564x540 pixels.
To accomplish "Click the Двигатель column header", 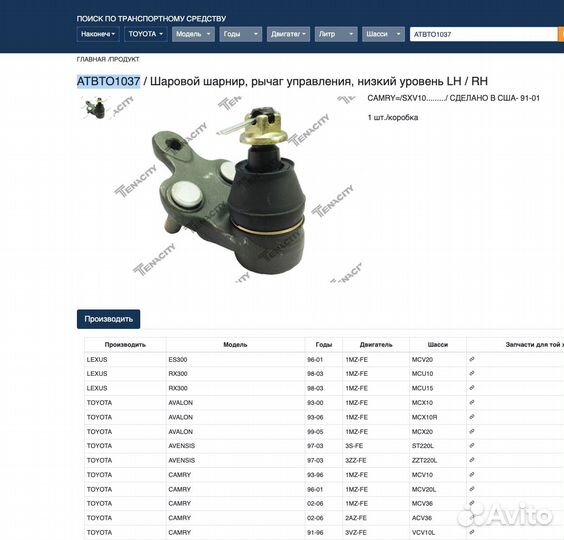I will click(376, 345).
